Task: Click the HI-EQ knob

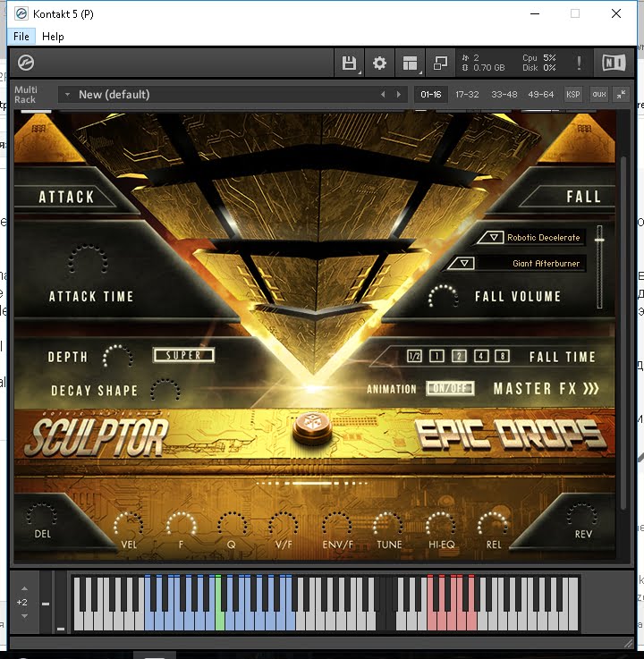Action: 441,525
